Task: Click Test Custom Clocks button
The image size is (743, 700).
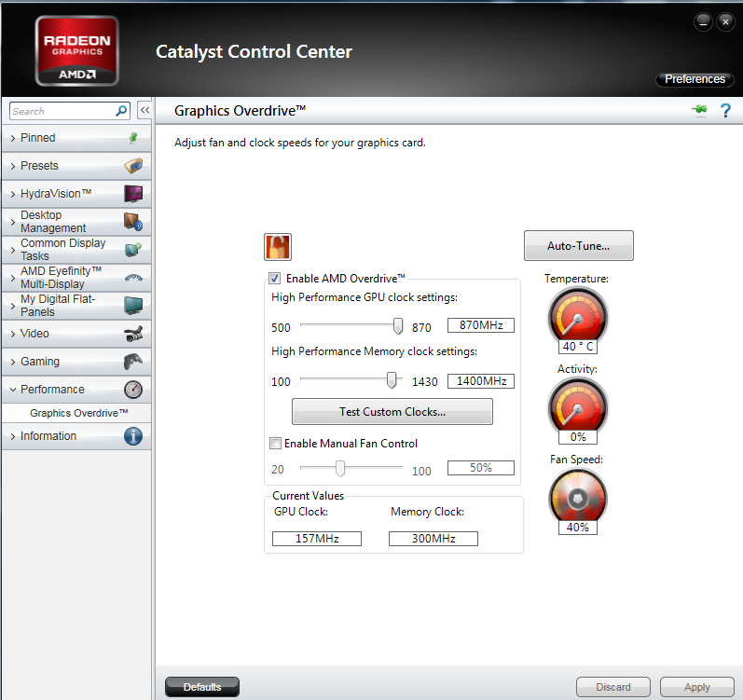Action: [x=392, y=411]
